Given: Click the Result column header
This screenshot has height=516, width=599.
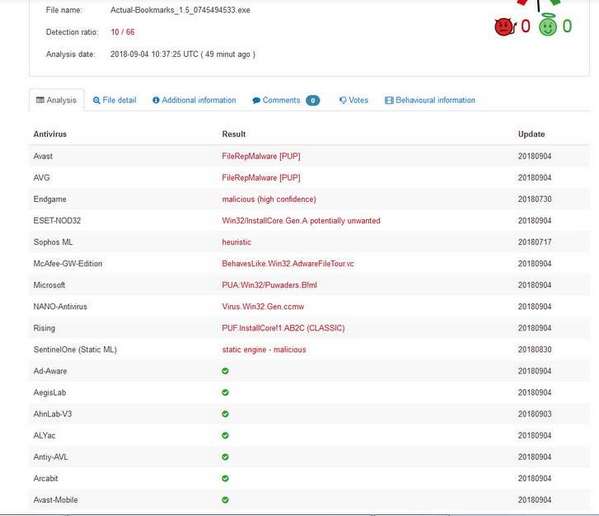Looking at the screenshot, I should [x=234, y=134].
